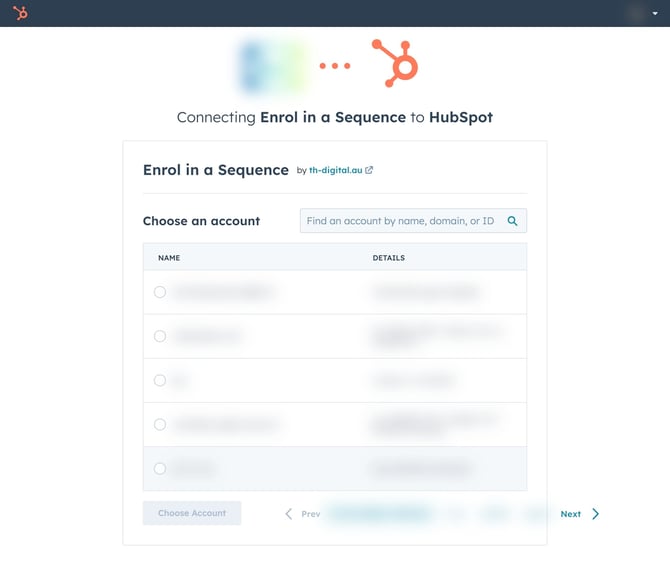
Task: Go to next accounts page with Next
Action: [579, 514]
